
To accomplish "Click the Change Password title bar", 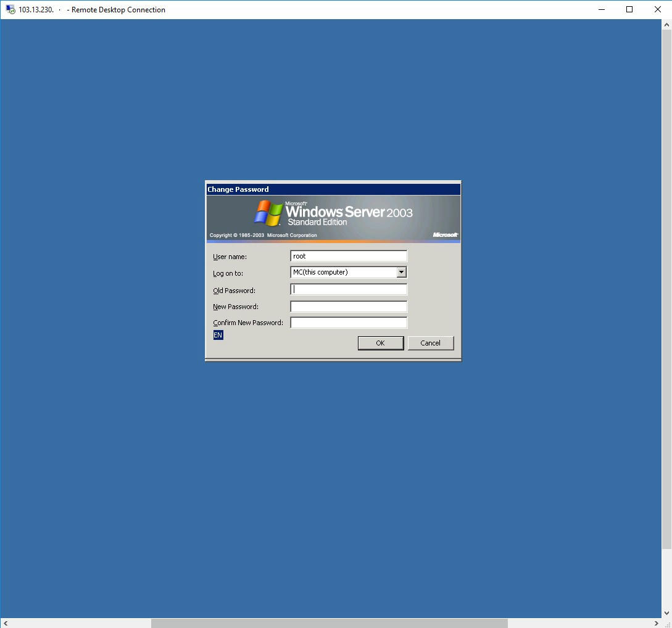I will tap(333, 189).
